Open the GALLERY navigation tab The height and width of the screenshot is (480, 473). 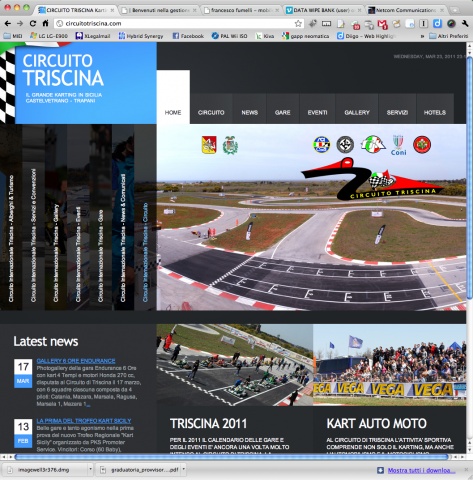click(x=357, y=112)
